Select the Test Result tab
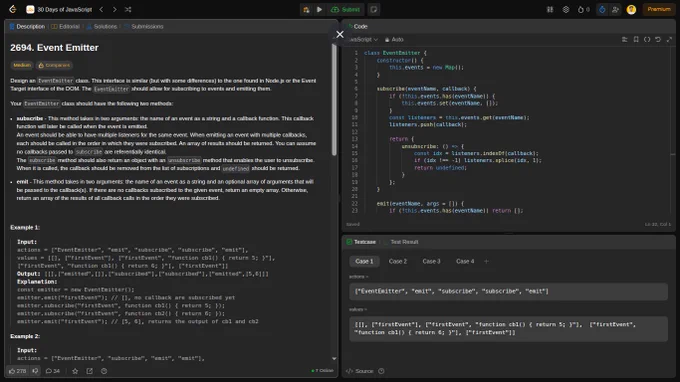The image size is (680, 382). (402, 242)
